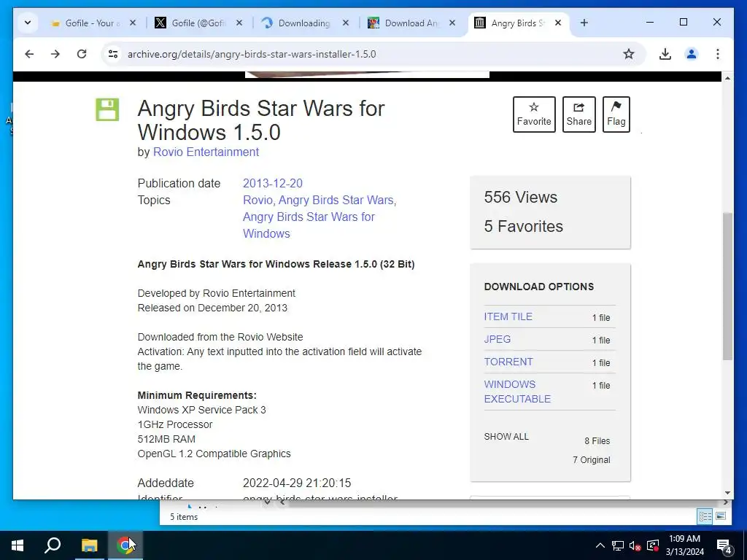
Task: Open taskbar search magnifier
Action: click(x=53, y=545)
